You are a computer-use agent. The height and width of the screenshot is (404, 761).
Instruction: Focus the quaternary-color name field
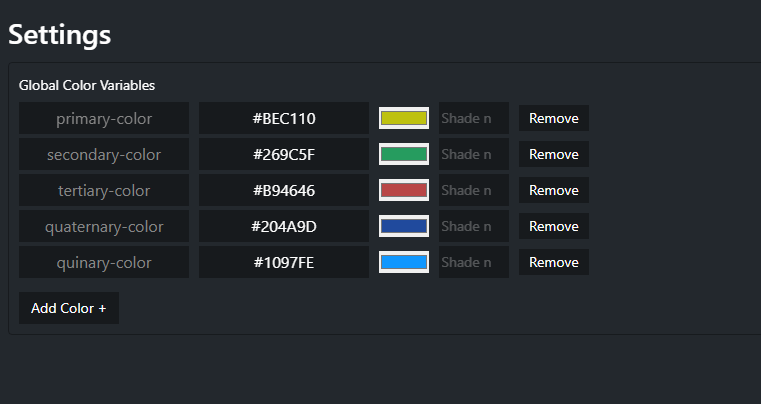pos(104,226)
